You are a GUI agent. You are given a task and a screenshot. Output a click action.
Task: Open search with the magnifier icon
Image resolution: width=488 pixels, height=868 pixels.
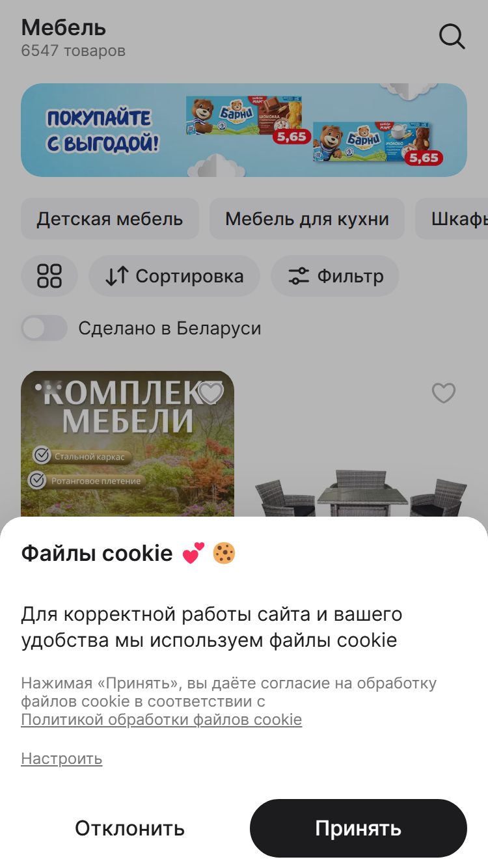pyautogui.click(x=452, y=36)
